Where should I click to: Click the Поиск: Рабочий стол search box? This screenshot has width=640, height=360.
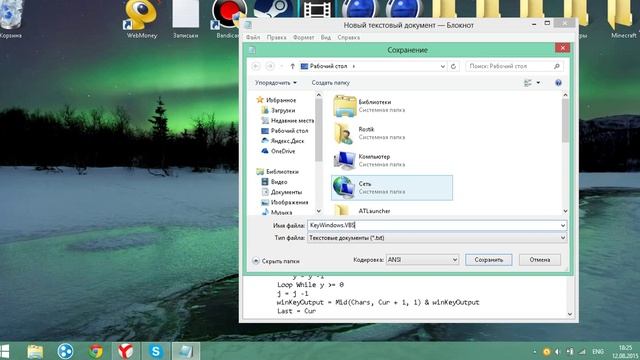(x=514, y=66)
